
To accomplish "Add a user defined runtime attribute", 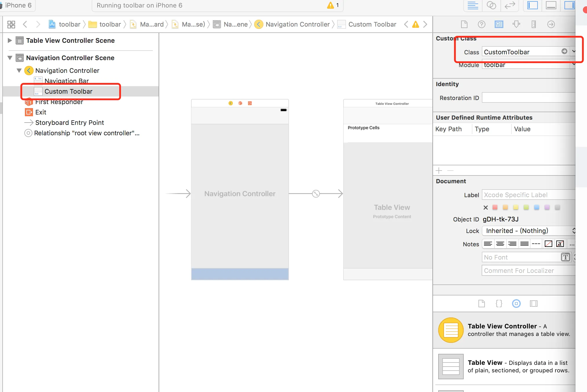I will point(439,171).
